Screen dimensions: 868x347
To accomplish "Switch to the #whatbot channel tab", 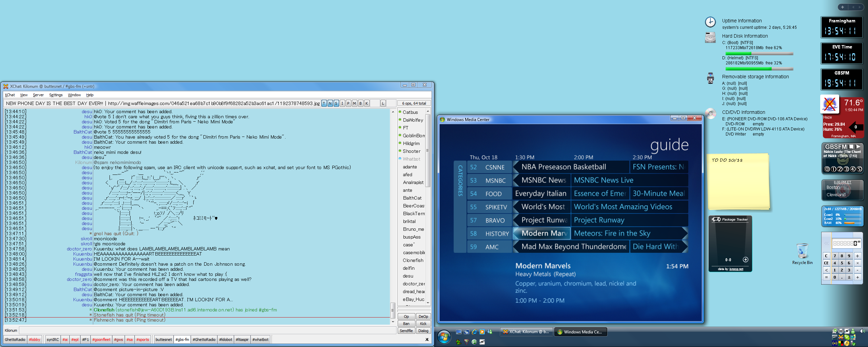I will pos(260,340).
